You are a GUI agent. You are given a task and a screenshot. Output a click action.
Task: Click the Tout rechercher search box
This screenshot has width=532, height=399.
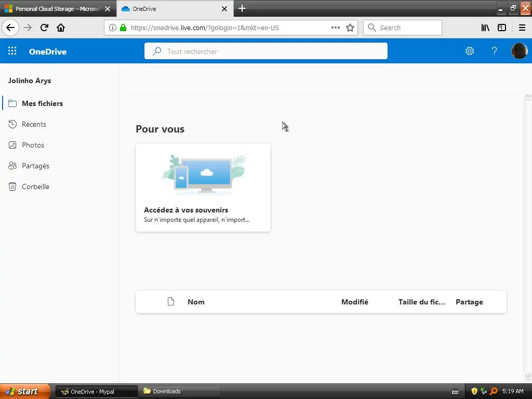(265, 51)
